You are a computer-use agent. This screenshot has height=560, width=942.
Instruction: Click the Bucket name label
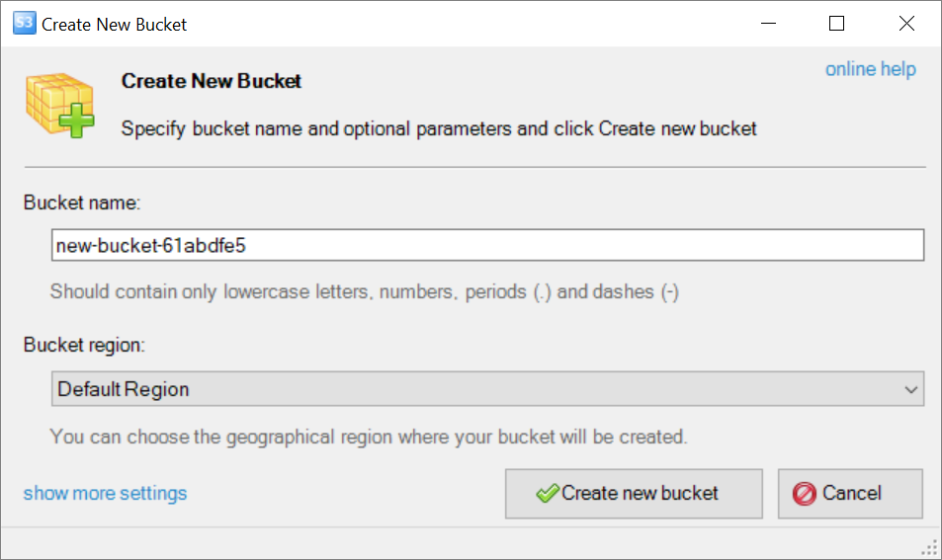pyautogui.click(x=82, y=202)
